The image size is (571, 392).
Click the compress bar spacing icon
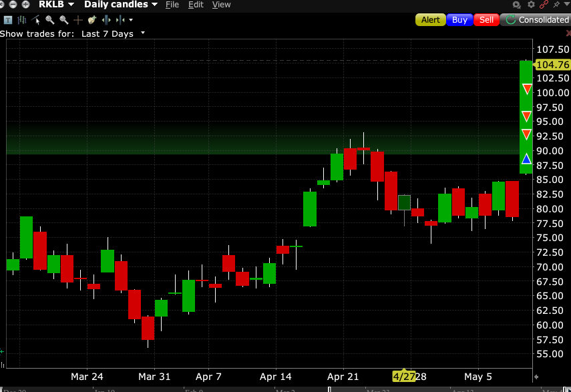(120, 20)
